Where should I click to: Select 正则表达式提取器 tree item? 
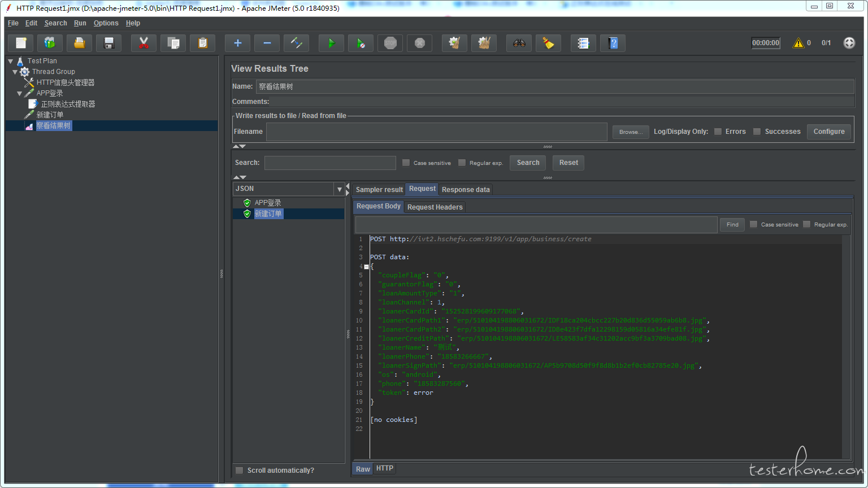[68, 104]
